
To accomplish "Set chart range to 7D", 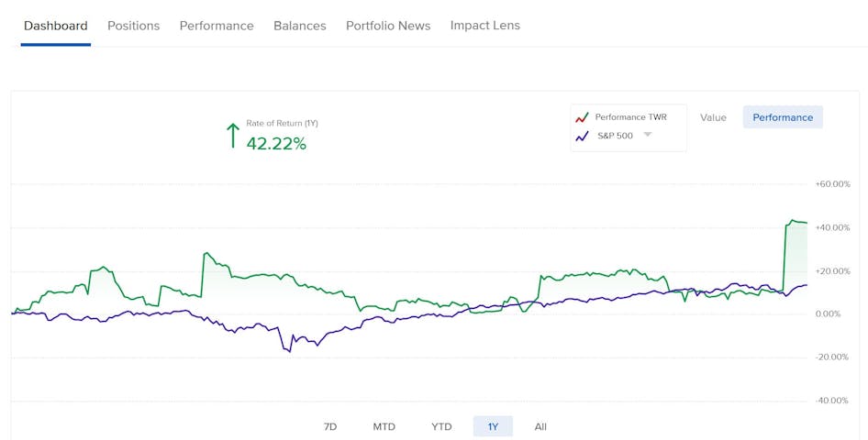I will tap(330, 426).
